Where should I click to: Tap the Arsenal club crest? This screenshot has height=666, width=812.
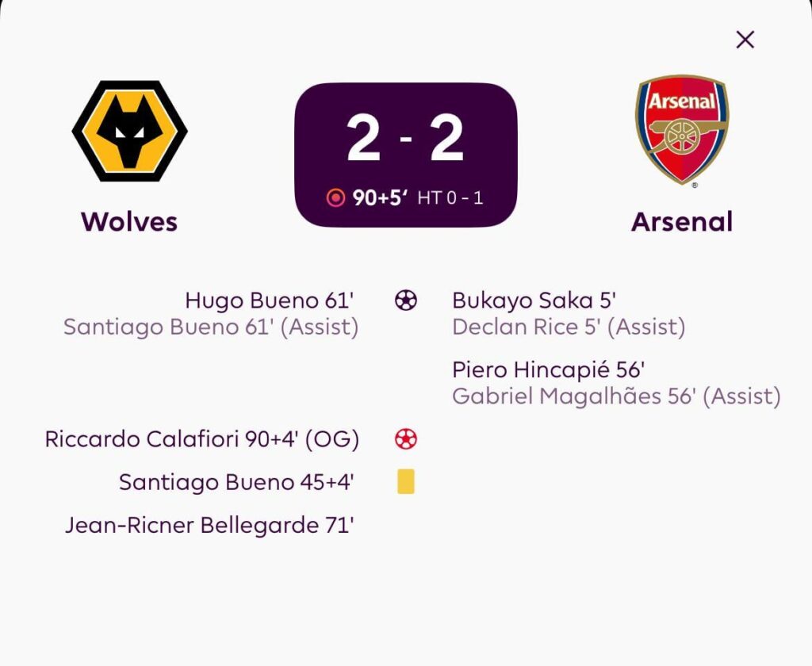coord(682,131)
